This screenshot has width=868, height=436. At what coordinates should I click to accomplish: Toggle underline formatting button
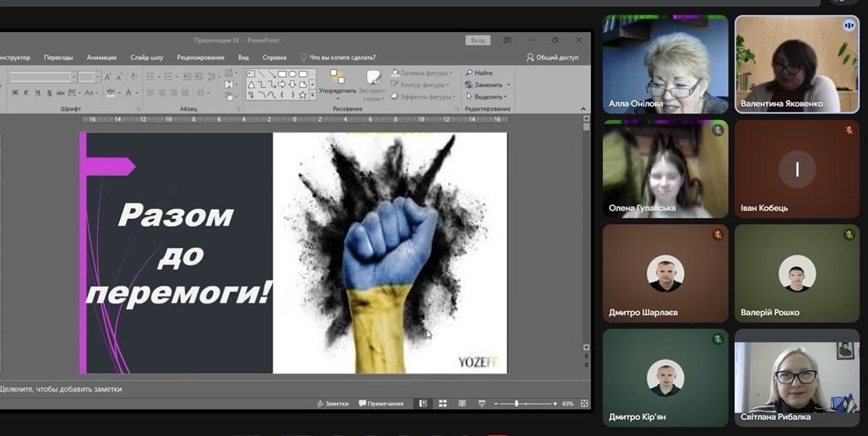[35, 93]
